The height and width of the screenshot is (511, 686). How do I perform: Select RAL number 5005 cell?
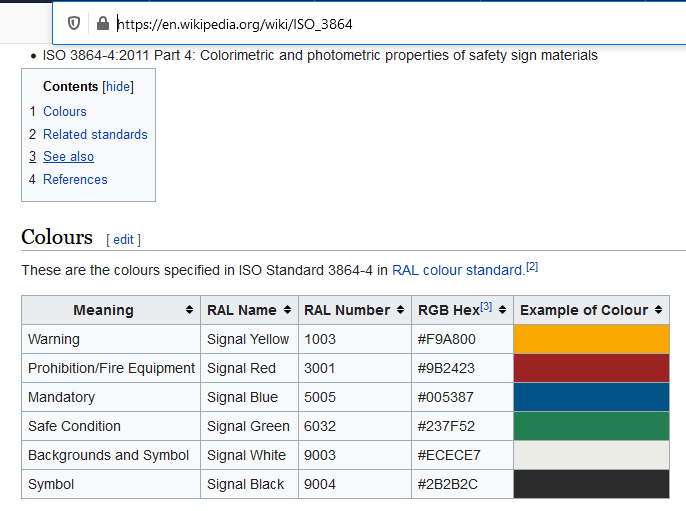tap(355, 397)
